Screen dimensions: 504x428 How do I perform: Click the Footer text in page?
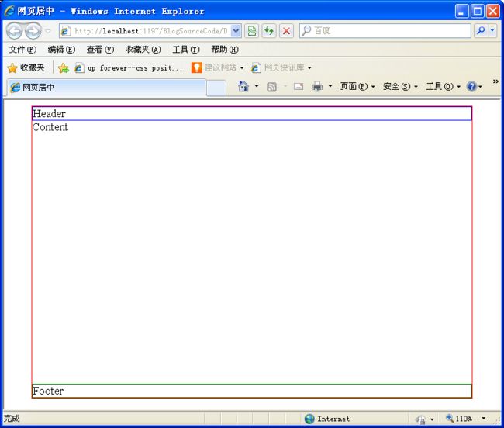pyautogui.click(x=48, y=391)
